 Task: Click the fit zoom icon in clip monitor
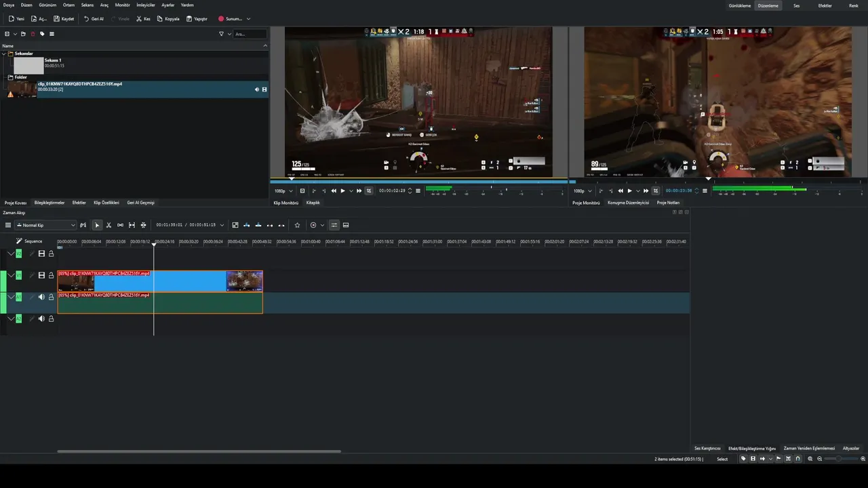point(302,191)
